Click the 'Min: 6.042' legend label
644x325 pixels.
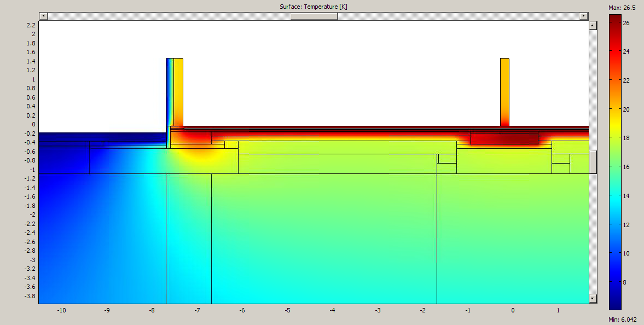tap(623, 319)
